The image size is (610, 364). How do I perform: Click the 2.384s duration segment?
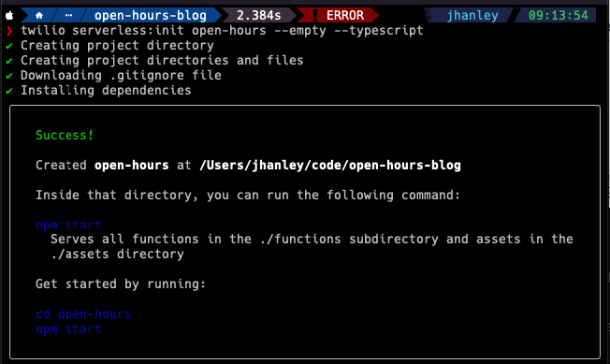tap(259, 16)
